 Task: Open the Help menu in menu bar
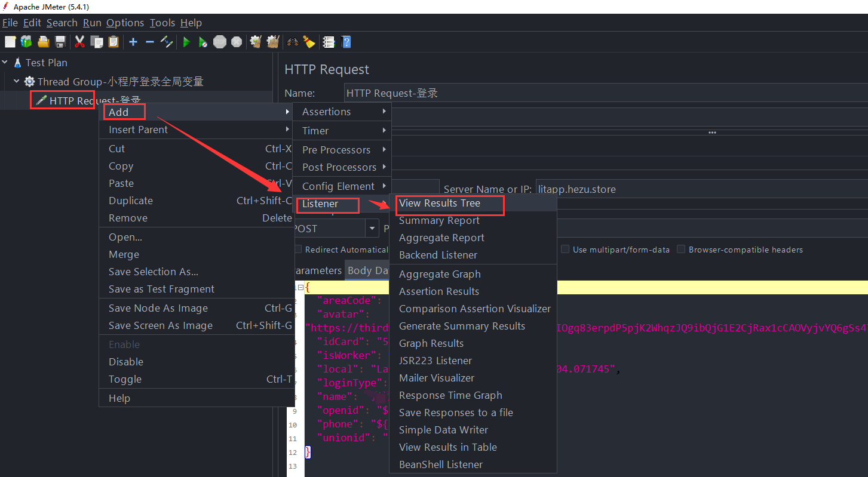[191, 23]
